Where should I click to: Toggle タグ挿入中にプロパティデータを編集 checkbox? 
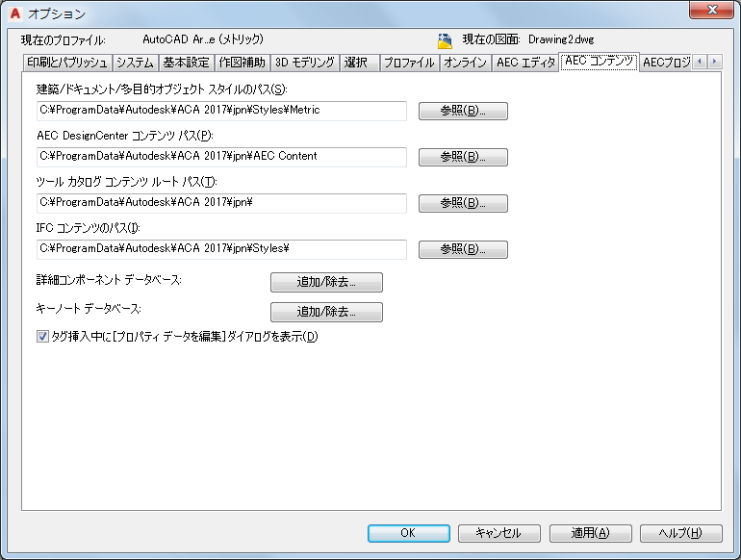42,337
